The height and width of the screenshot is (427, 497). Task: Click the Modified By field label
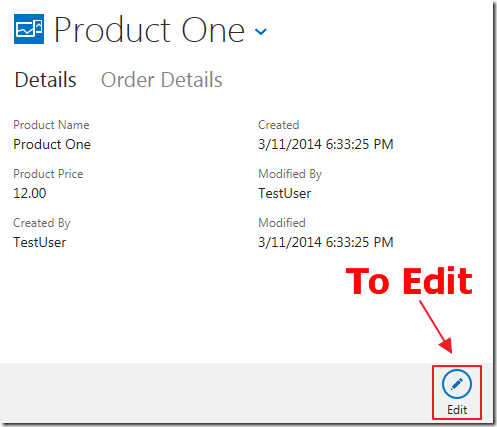tap(290, 174)
